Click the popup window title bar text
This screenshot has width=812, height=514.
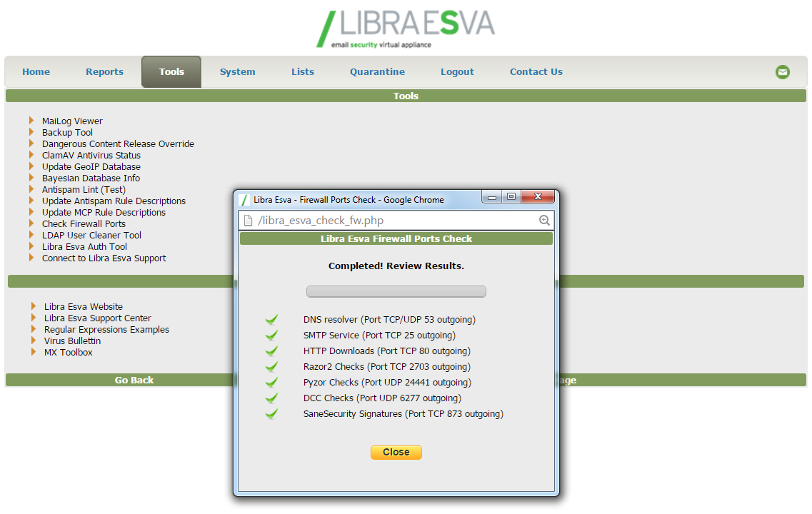(349, 200)
